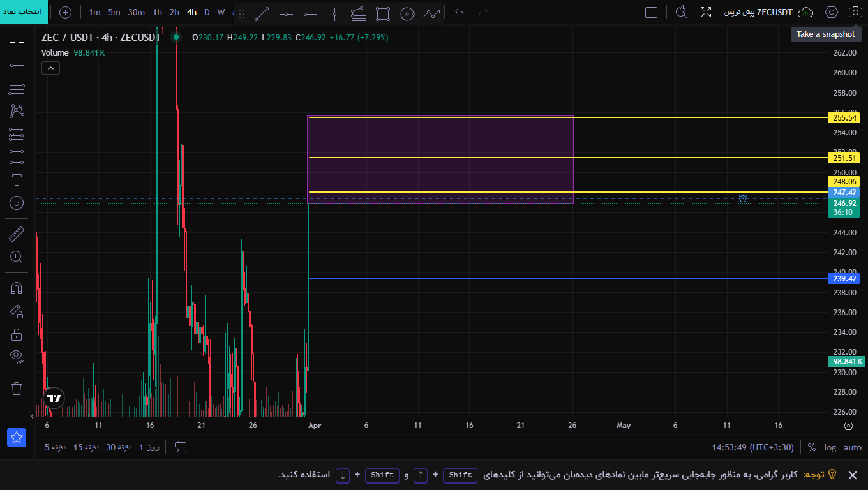The image size is (868, 490).
Task: Click ZEC / USDT symbol title
Action: coord(101,38)
